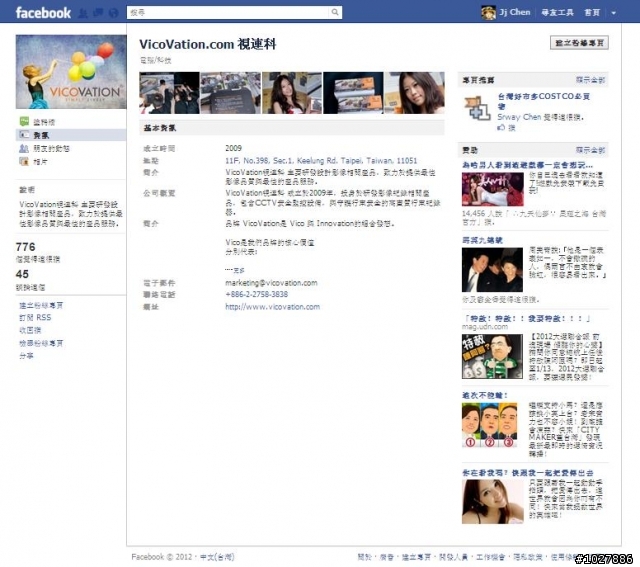Click the create page button near page title
Viewport: 640px width, 567px height.
579,43
